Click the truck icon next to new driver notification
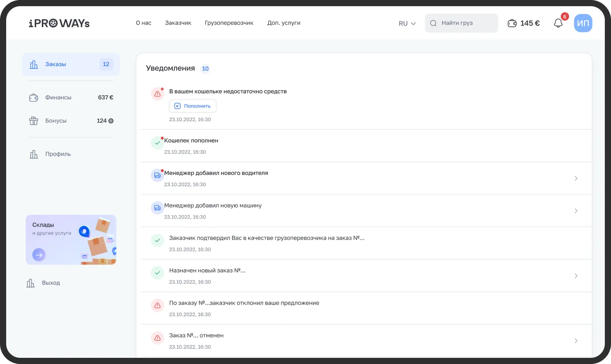The height and width of the screenshot is (364, 611). [x=157, y=175]
